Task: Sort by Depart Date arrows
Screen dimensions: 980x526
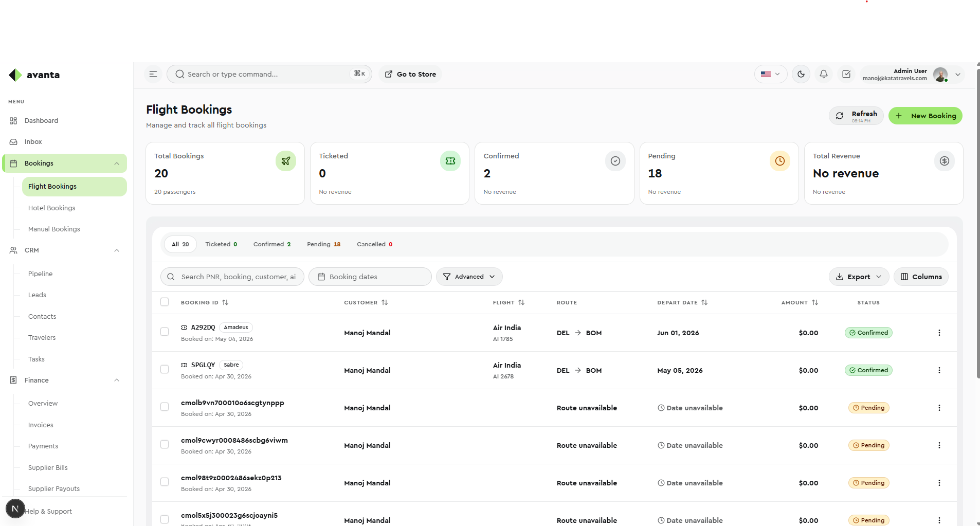Action: coord(704,302)
